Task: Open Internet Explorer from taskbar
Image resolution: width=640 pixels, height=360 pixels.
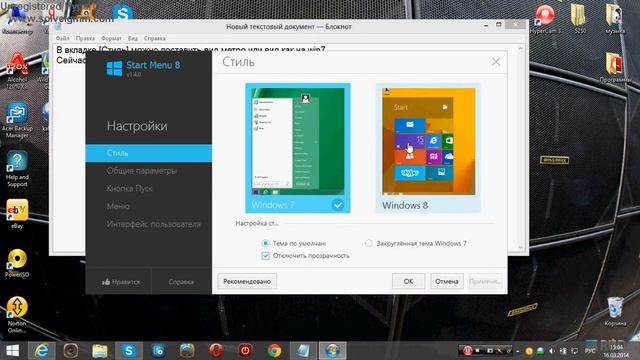Action: pyautogui.click(x=42, y=351)
